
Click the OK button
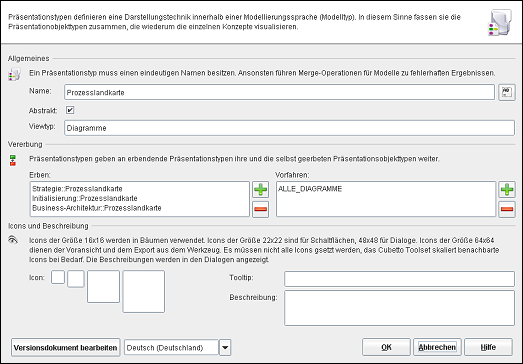click(386, 347)
